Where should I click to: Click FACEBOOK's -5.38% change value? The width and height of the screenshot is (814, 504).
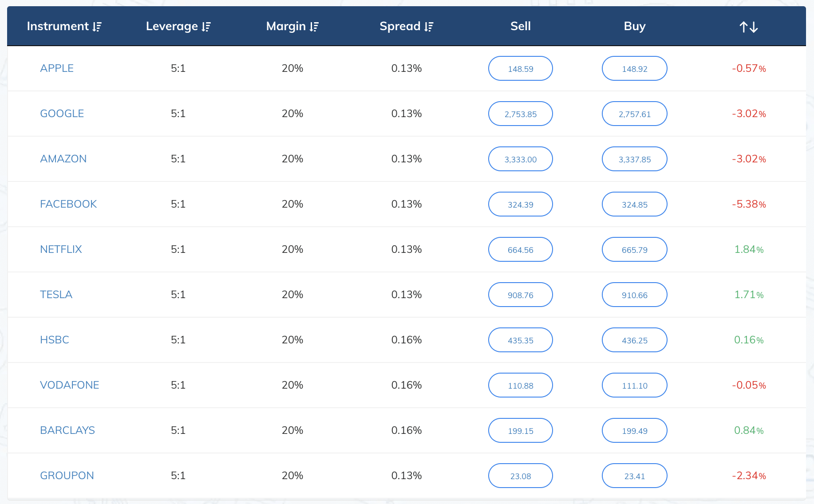[749, 204]
